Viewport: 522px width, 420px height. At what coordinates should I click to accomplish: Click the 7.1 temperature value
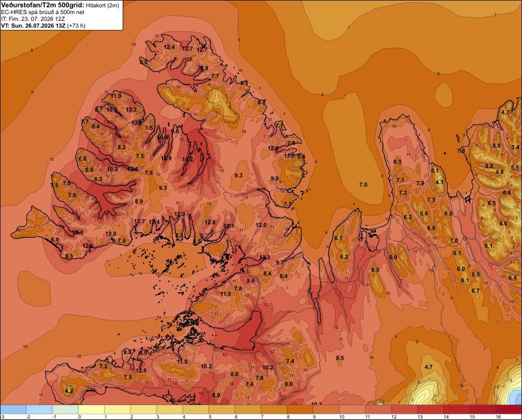tap(400, 180)
